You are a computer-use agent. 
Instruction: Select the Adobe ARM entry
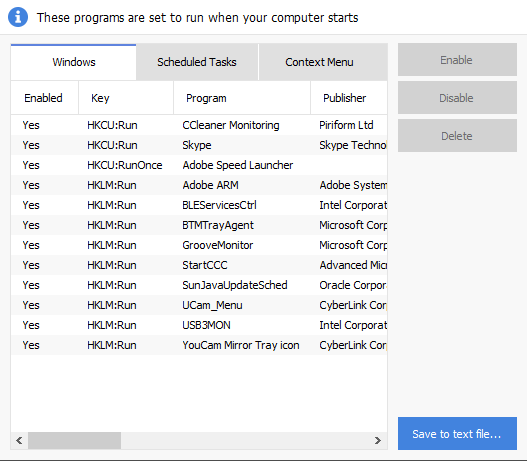[x=199, y=185]
